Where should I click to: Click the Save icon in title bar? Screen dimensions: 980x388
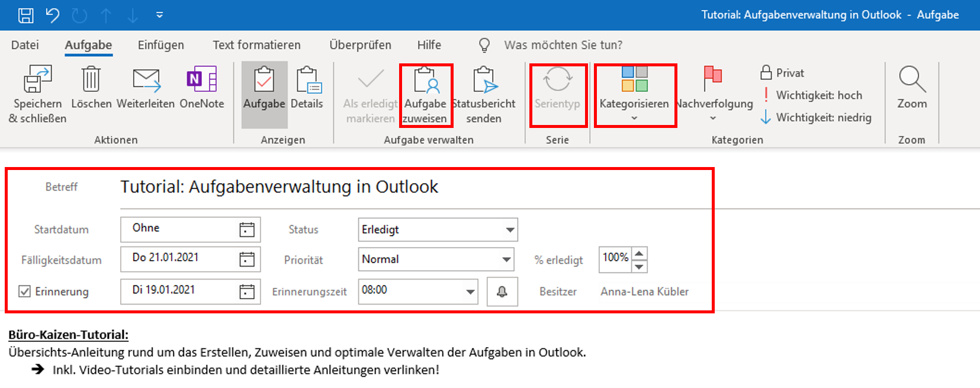(25, 15)
